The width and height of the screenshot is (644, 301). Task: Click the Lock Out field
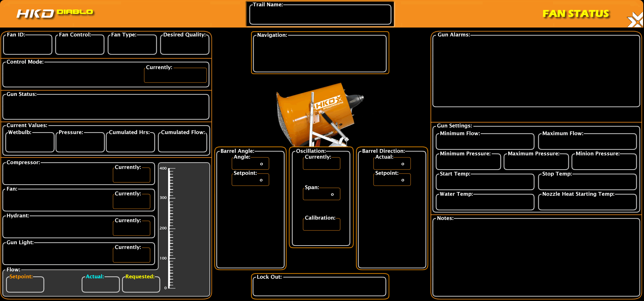pos(319,287)
